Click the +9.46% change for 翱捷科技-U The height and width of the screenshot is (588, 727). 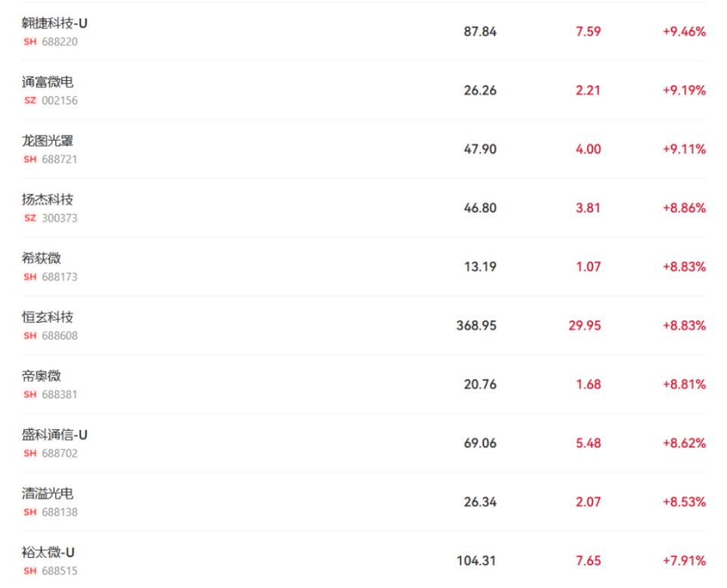tap(684, 32)
